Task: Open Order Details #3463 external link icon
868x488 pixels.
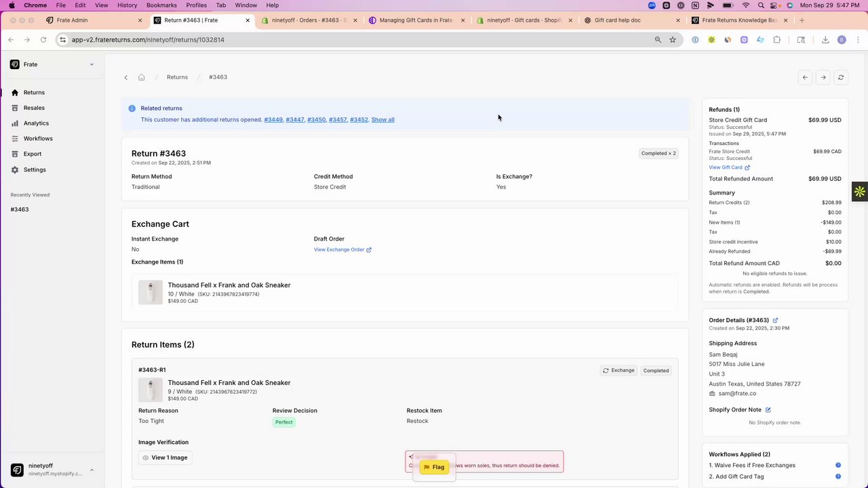Action: tap(775, 321)
